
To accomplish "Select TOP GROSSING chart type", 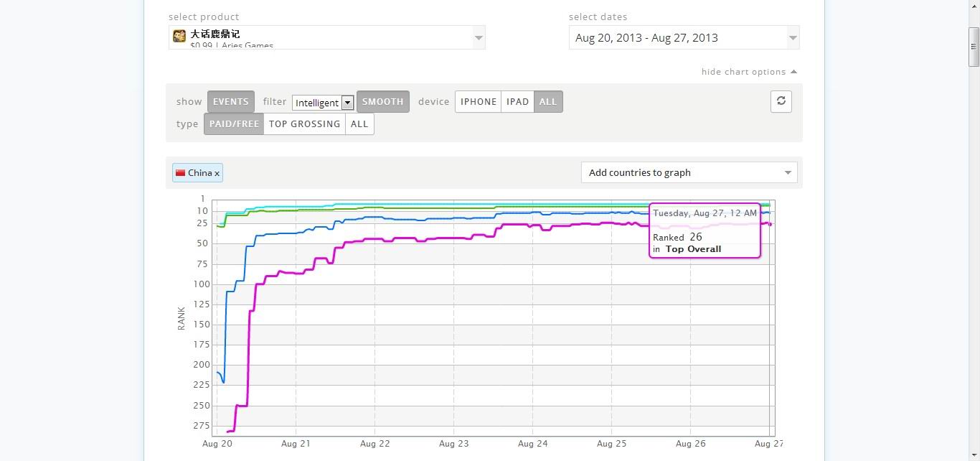I will tap(304, 124).
